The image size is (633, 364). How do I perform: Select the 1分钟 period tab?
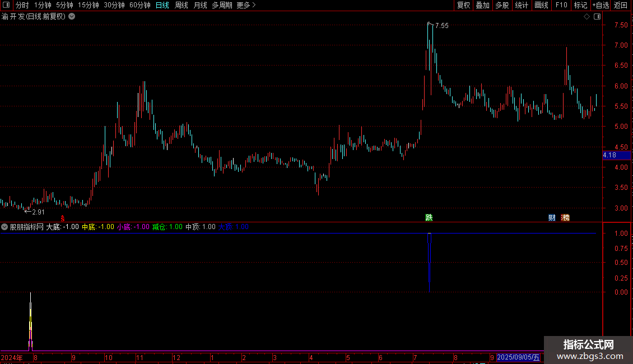(x=43, y=5)
